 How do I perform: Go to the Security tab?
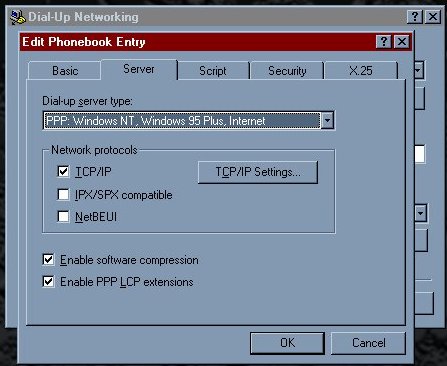point(287,71)
